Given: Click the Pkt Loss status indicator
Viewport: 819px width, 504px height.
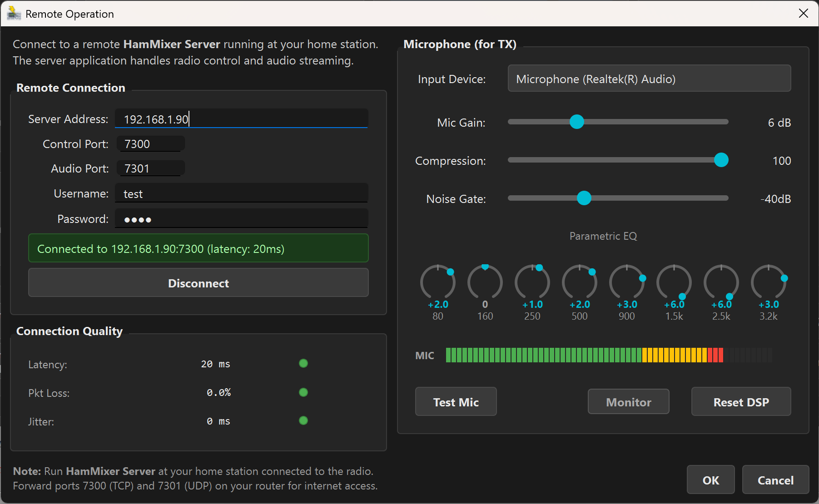Looking at the screenshot, I should click(303, 392).
